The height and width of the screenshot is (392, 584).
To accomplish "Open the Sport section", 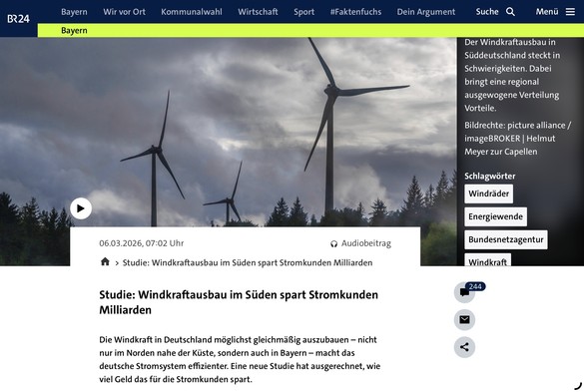I will tap(303, 12).
